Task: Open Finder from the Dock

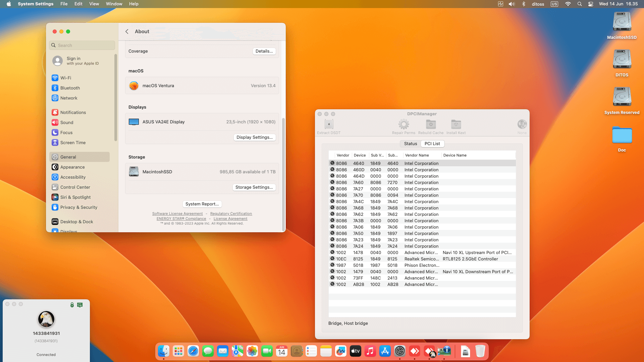Action: click(x=164, y=351)
